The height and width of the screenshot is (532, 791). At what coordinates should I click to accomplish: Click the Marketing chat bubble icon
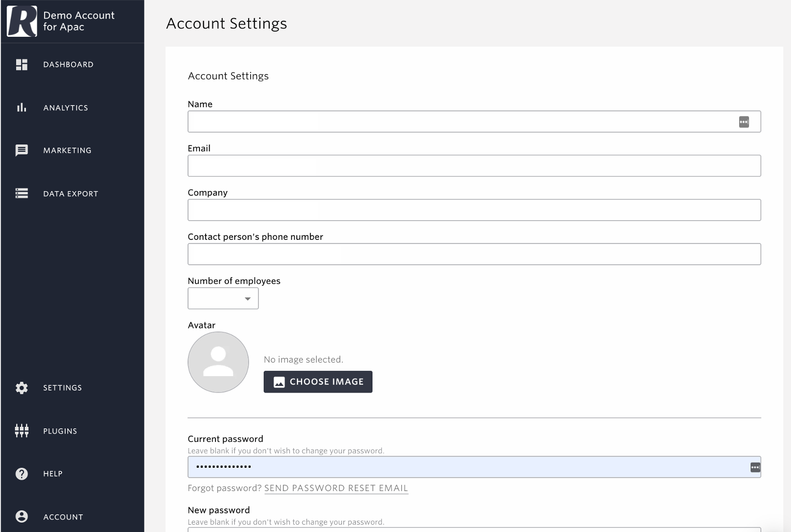click(22, 150)
